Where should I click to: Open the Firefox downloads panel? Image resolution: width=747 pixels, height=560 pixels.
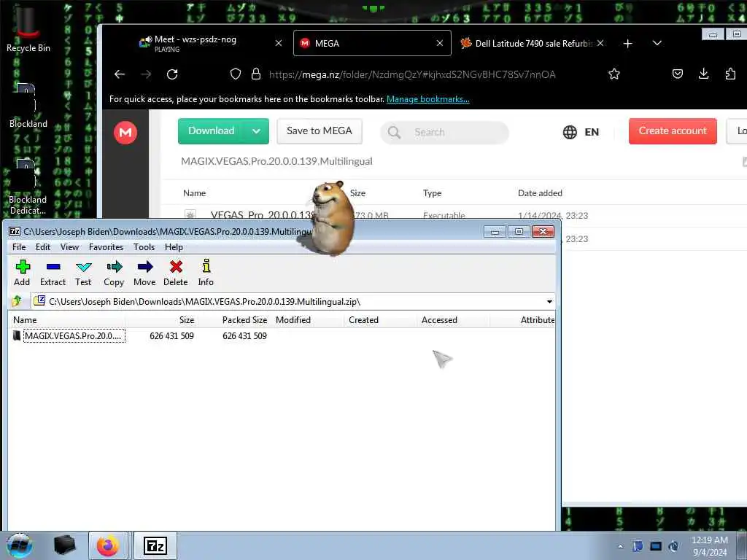[704, 74]
